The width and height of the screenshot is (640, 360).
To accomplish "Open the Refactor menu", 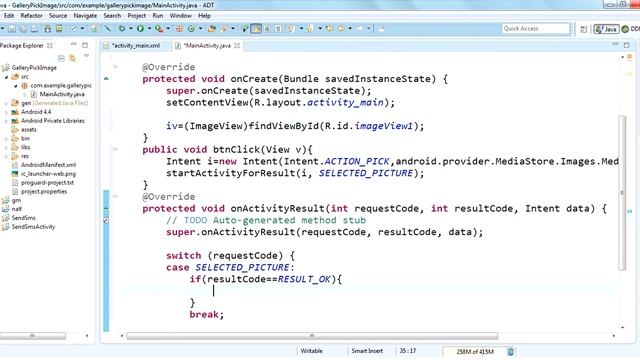I will (x=31, y=16).
